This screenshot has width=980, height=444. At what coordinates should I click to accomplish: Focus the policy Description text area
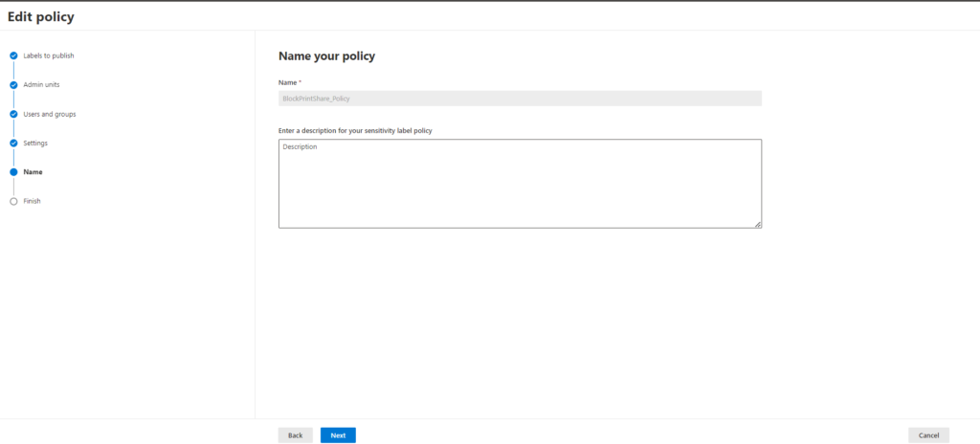(x=520, y=184)
